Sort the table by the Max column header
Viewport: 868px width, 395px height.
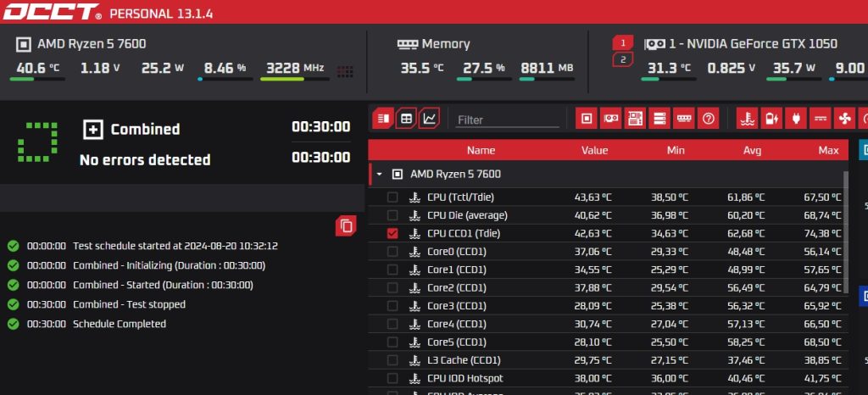coord(828,151)
